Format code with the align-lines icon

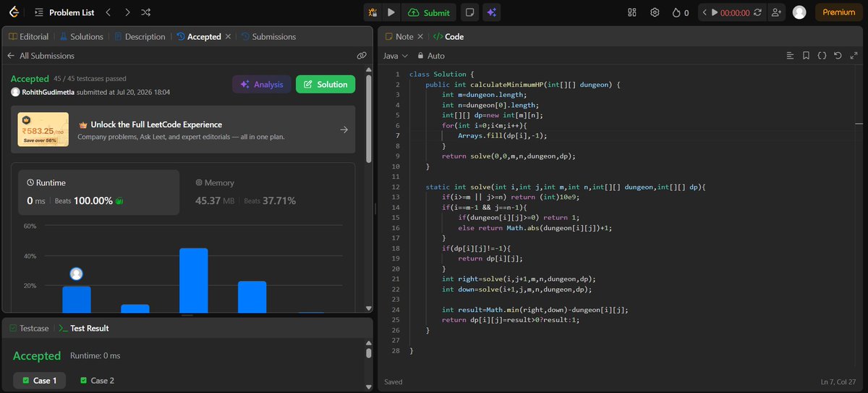(x=790, y=56)
